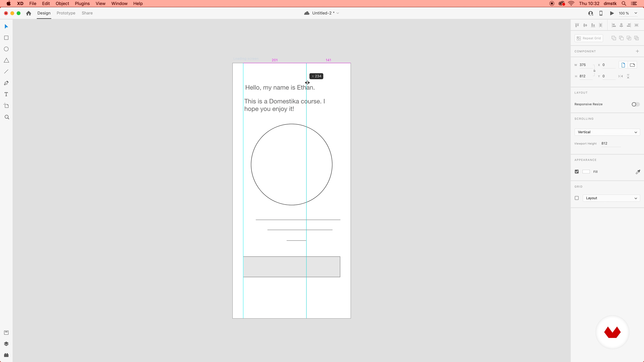Screen dimensions: 644x362
Task: Click the boolean Subtract operation icon
Action: (621, 38)
